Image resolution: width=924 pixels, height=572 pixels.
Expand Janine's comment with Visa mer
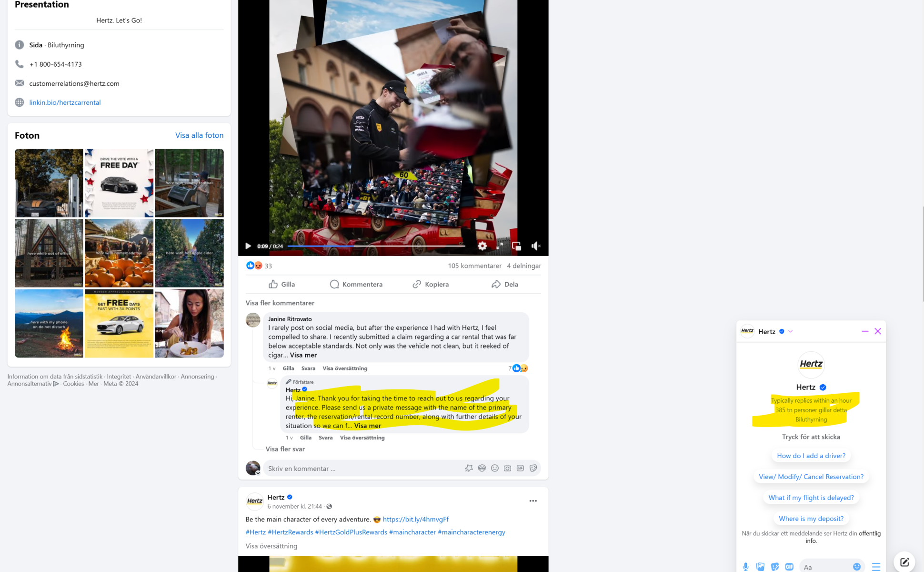[303, 355]
